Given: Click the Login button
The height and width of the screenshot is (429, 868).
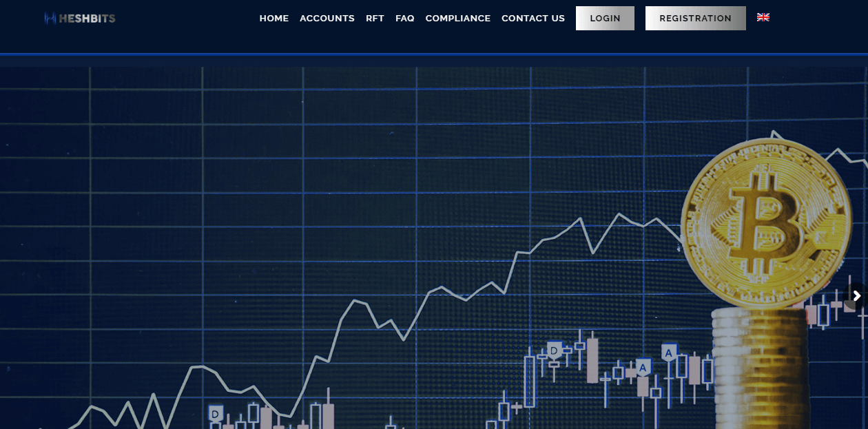Looking at the screenshot, I should point(605,19).
